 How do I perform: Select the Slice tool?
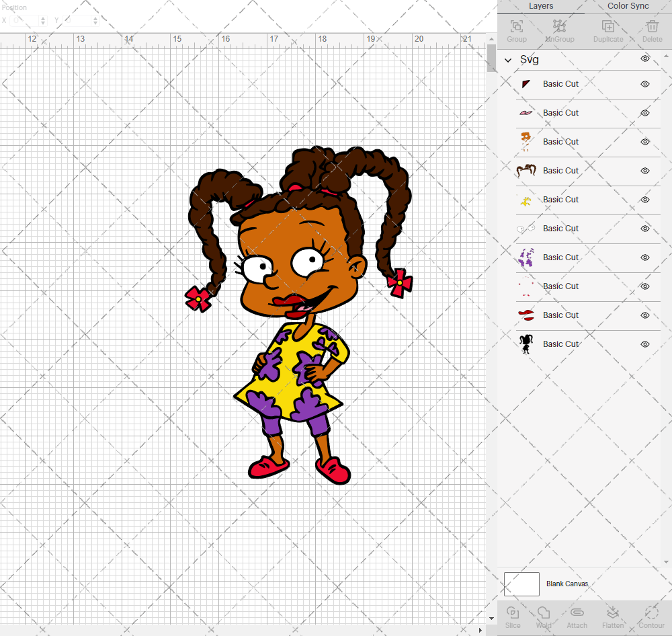click(x=513, y=617)
